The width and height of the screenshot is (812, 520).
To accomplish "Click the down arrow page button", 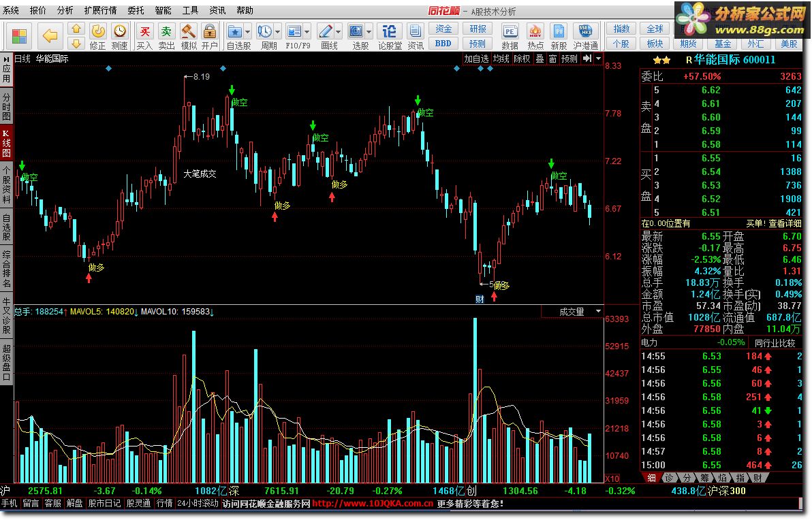I will 76,44.
